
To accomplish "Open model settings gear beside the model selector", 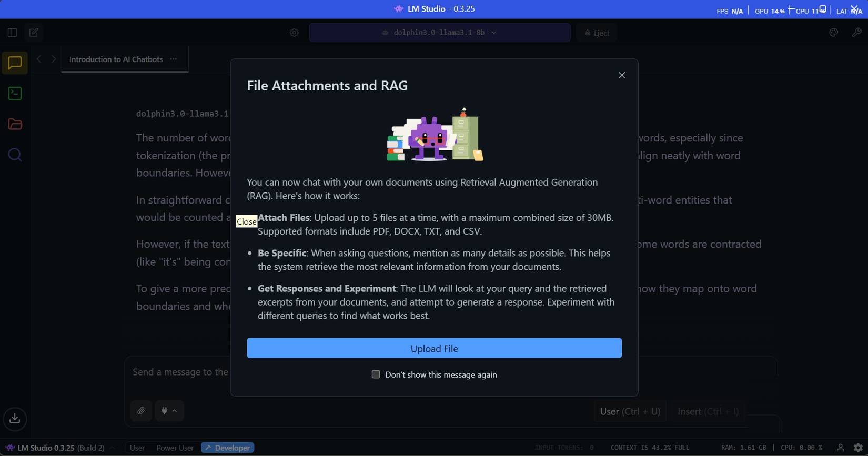I will pyautogui.click(x=294, y=33).
